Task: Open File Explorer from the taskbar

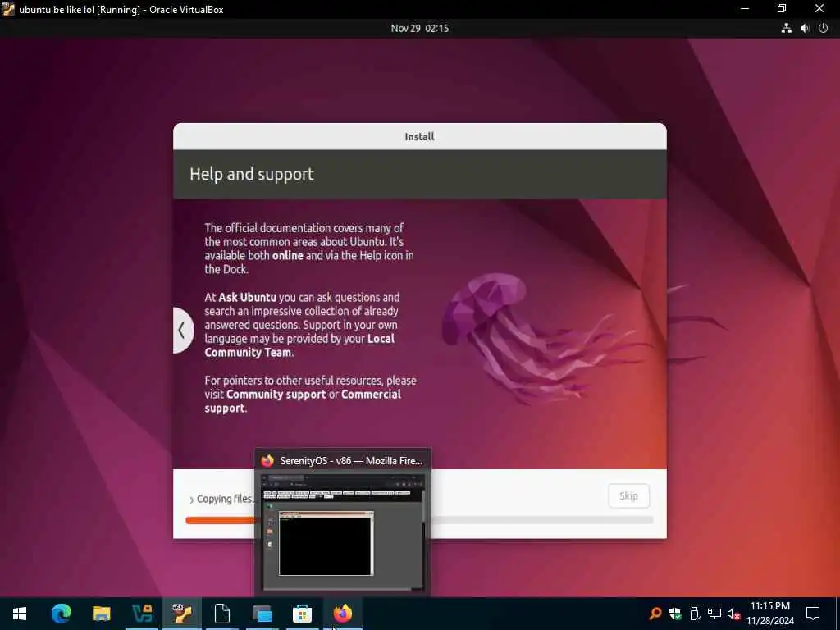Action: pos(101,614)
